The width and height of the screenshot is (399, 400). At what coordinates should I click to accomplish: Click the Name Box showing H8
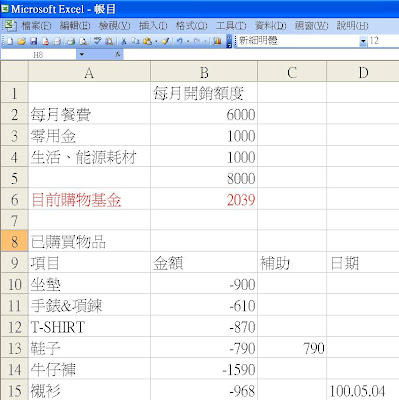[x=38, y=55]
